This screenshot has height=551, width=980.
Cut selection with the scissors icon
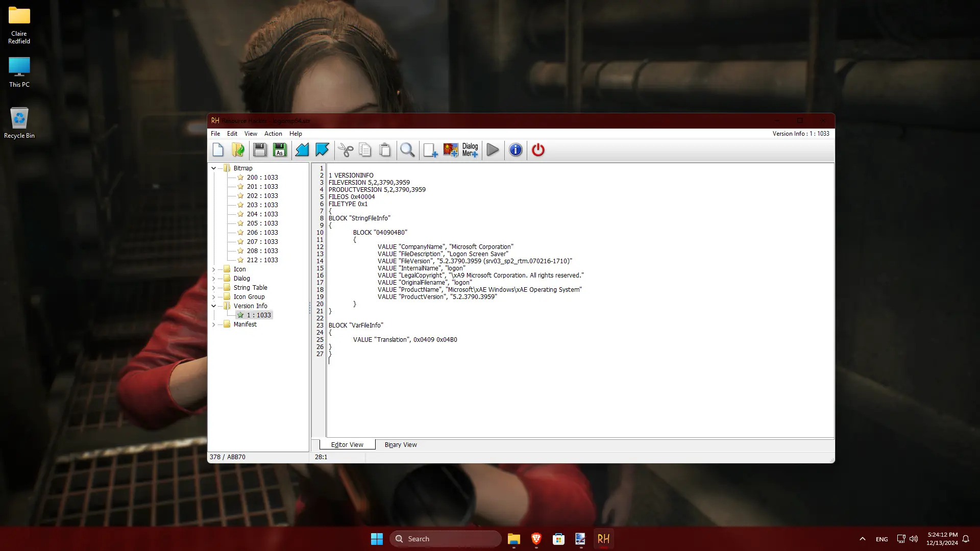coord(346,150)
